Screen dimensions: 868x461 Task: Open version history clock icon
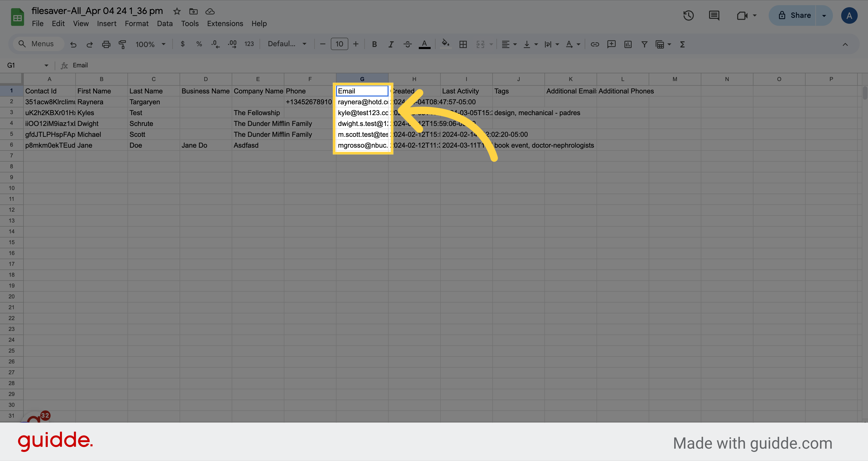tap(688, 15)
